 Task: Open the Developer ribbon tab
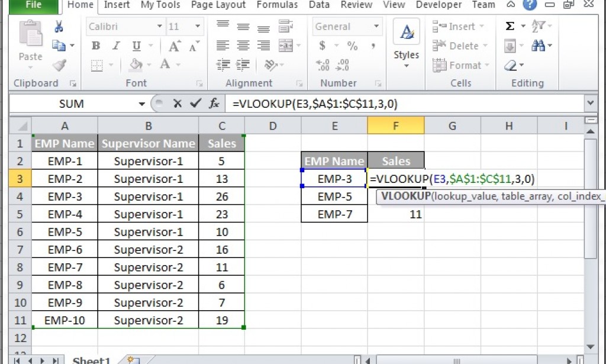coord(438,5)
